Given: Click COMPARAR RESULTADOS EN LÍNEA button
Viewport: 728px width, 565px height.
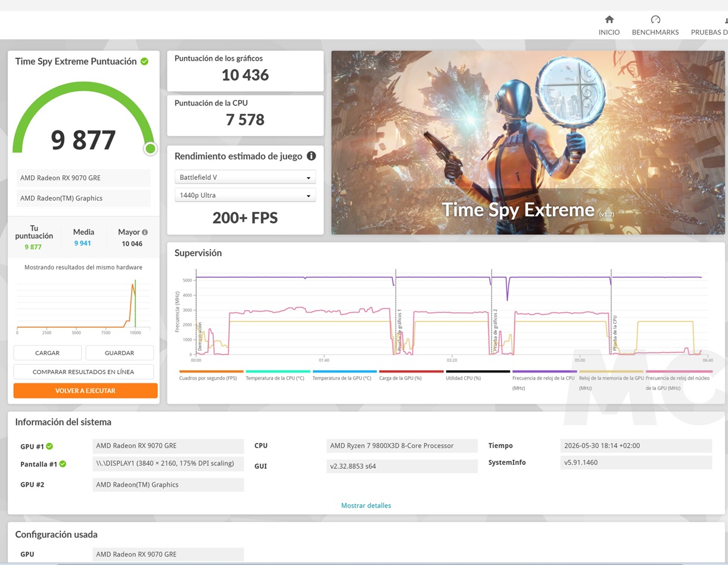Looking at the screenshot, I should click(83, 372).
